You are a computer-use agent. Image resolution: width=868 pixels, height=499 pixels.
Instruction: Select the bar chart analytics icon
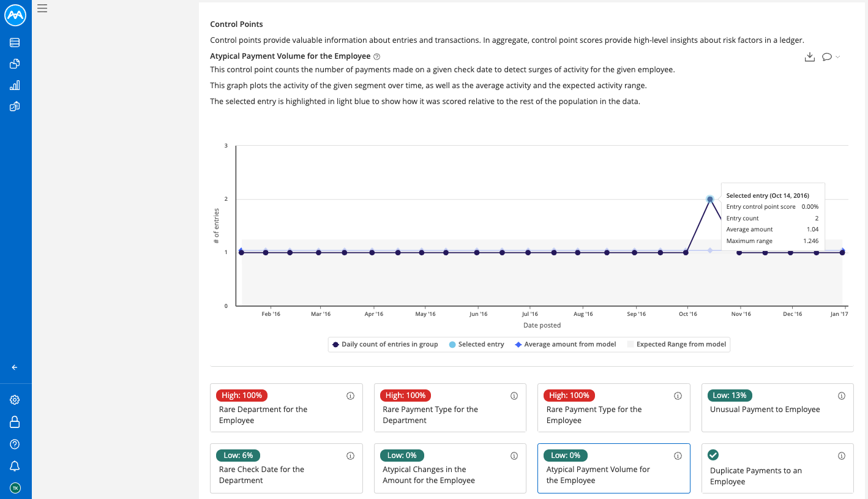click(x=15, y=84)
